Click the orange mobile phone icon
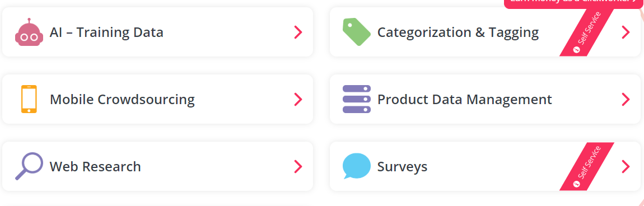This screenshot has width=644, height=206. [29, 99]
